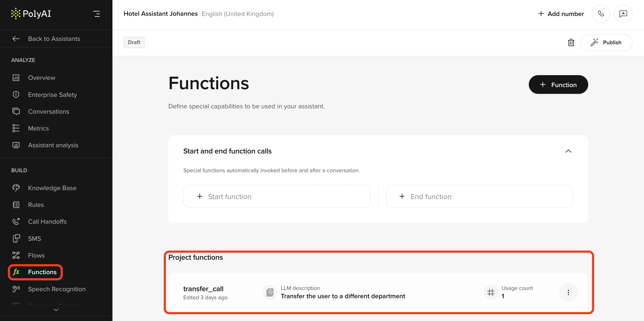Collapse sidebar with the hamburger menu icon
This screenshot has width=644, height=321.
pos(96,14)
